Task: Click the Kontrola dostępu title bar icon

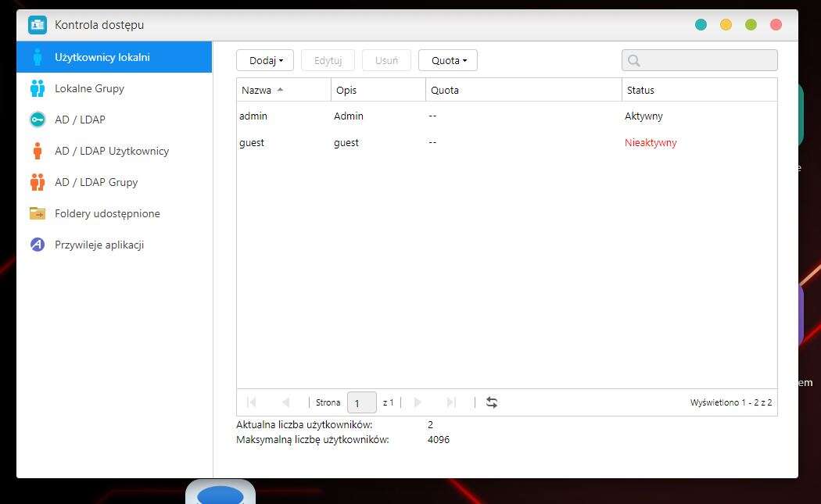Action: [38, 25]
